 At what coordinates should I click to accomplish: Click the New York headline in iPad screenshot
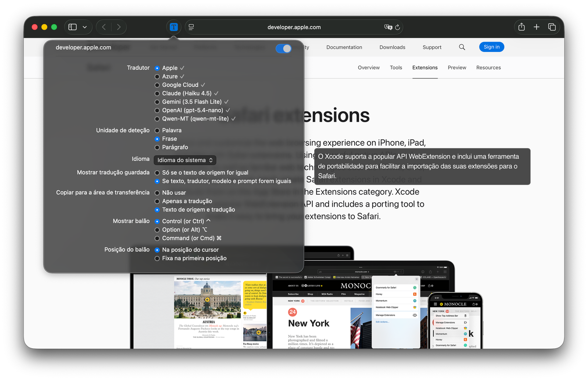[x=309, y=323]
